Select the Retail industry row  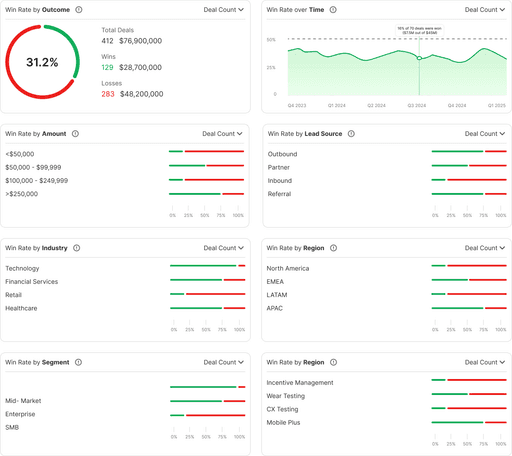(x=125, y=295)
